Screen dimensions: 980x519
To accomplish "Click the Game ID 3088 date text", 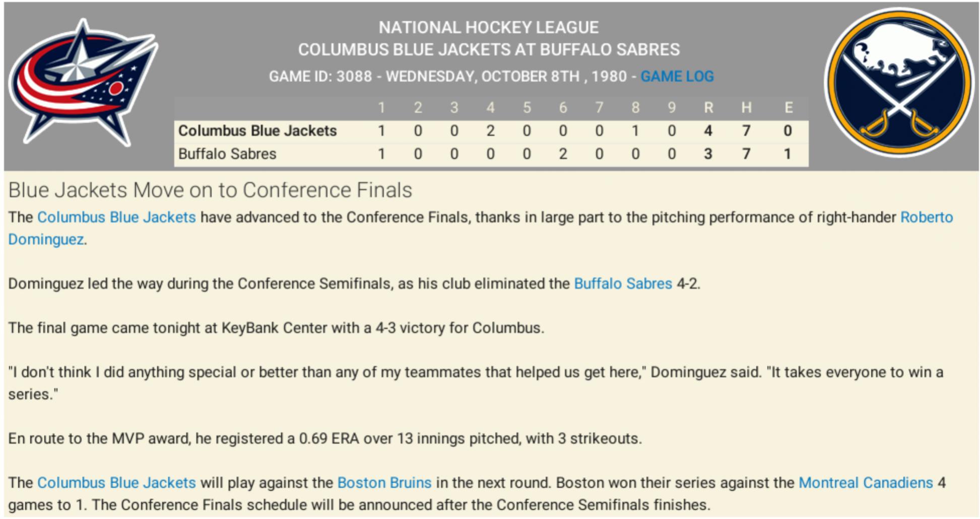I will coord(447,77).
